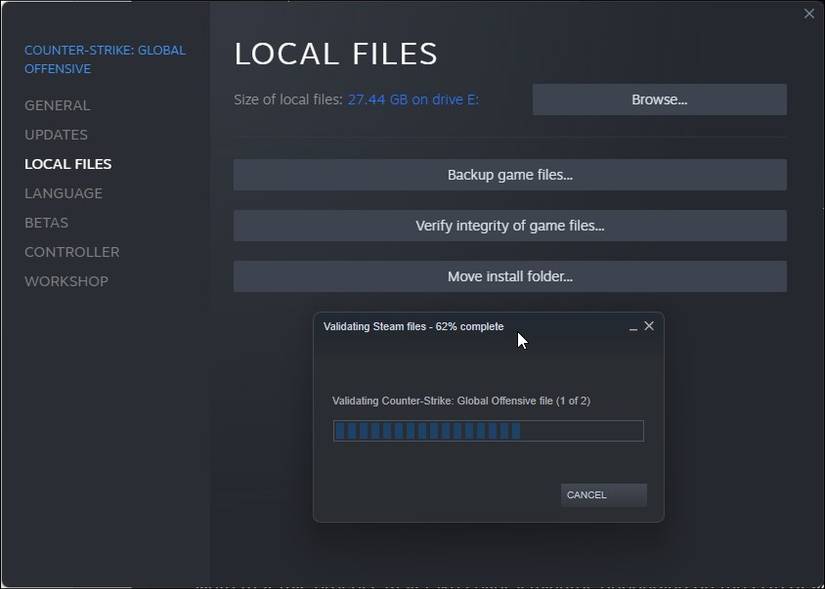Click the 'Validating Steam files - 62% complete' title
Screen dimensions: 825x589
[414, 326]
